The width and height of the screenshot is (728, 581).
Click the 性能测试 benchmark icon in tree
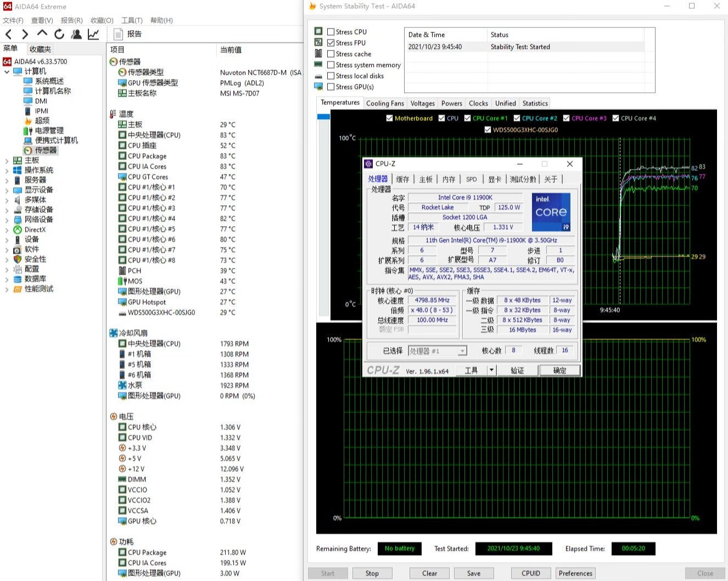(18, 289)
